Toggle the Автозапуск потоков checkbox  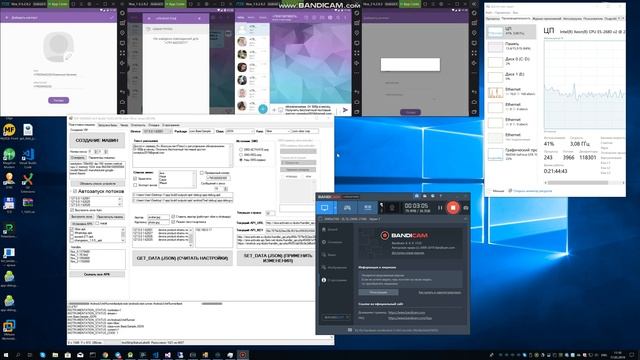tap(75, 191)
